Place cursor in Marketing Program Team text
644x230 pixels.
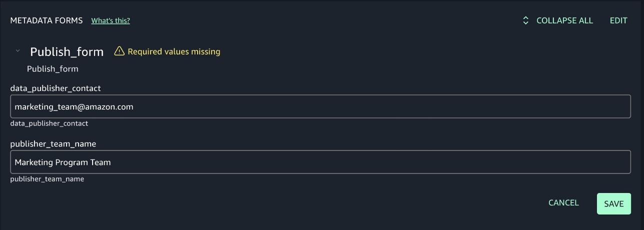click(63, 162)
